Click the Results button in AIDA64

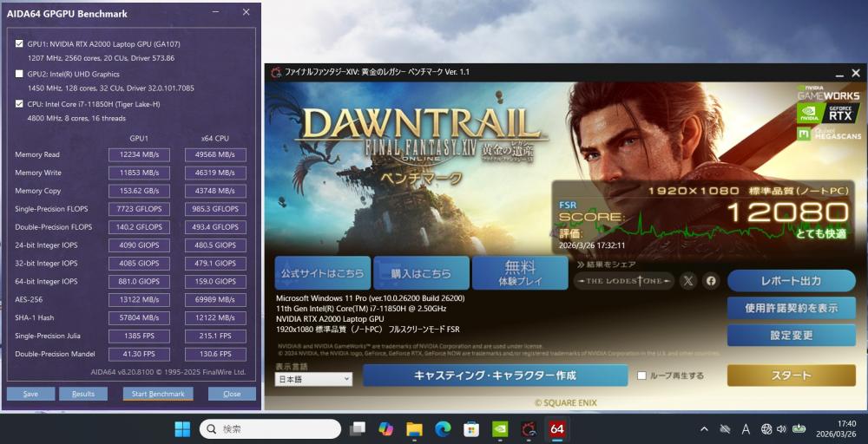point(83,394)
